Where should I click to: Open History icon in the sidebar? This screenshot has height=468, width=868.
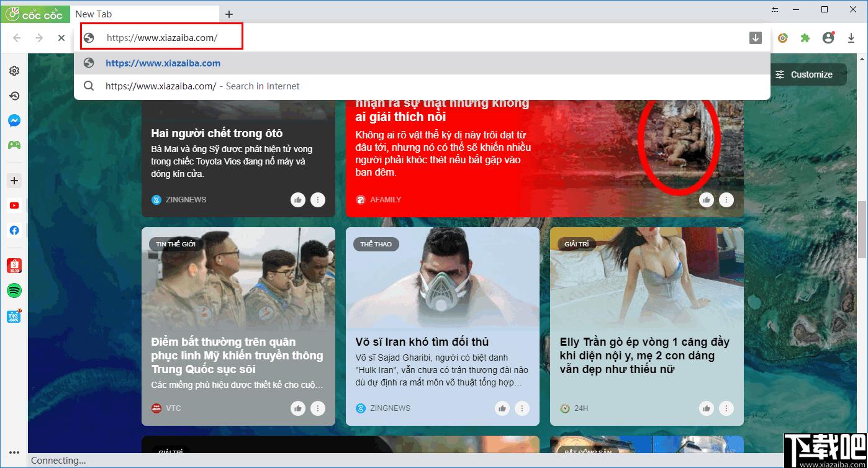click(x=14, y=96)
